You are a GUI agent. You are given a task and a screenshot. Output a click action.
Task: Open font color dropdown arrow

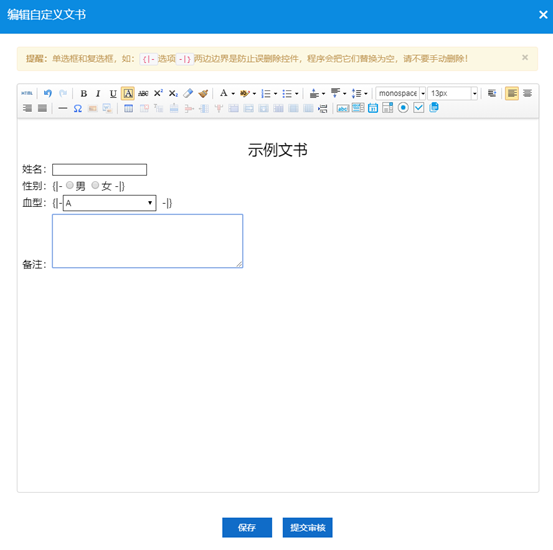click(233, 94)
